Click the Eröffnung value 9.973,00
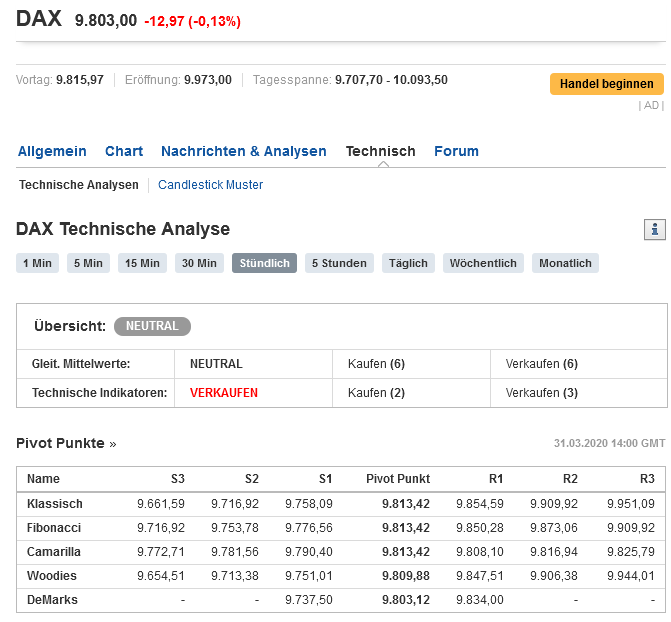 coord(208,80)
